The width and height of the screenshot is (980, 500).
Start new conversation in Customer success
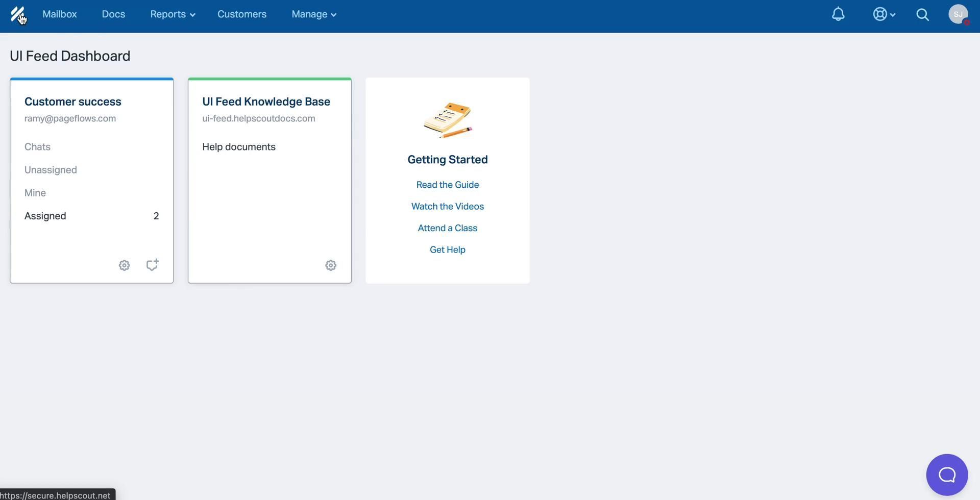(x=152, y=265)
